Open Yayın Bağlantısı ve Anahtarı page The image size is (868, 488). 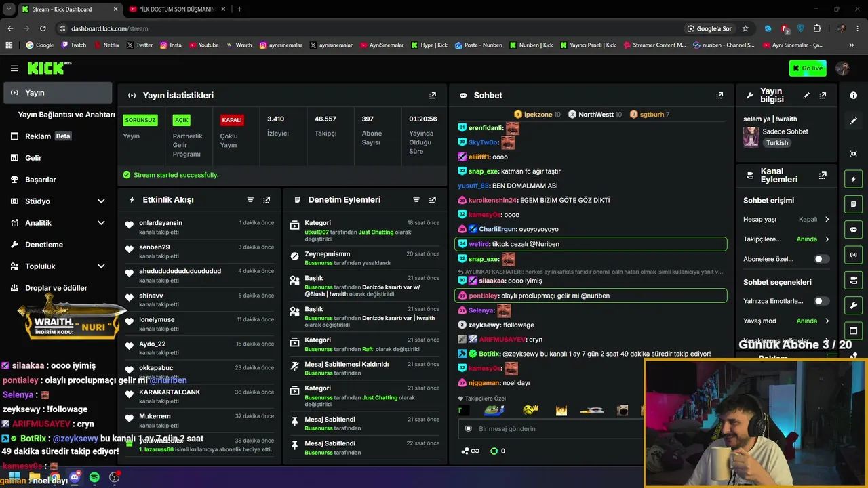pos(66,115)
